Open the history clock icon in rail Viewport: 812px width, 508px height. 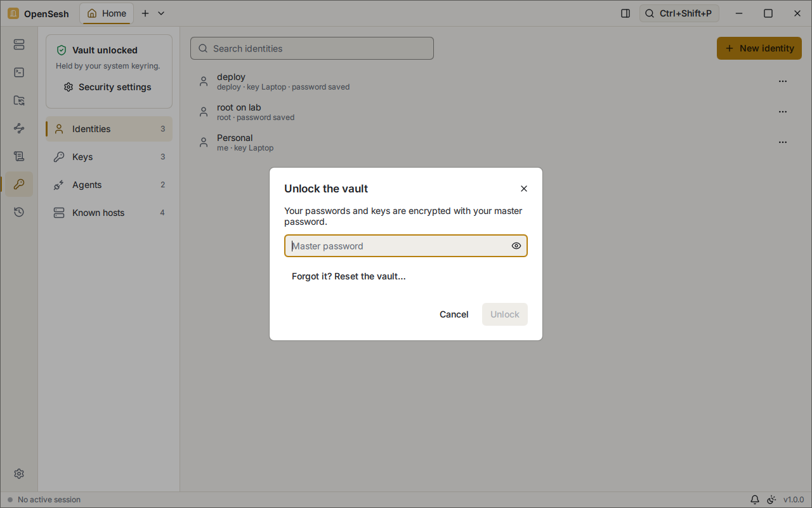pyautogui.click(x=19, y=212)
